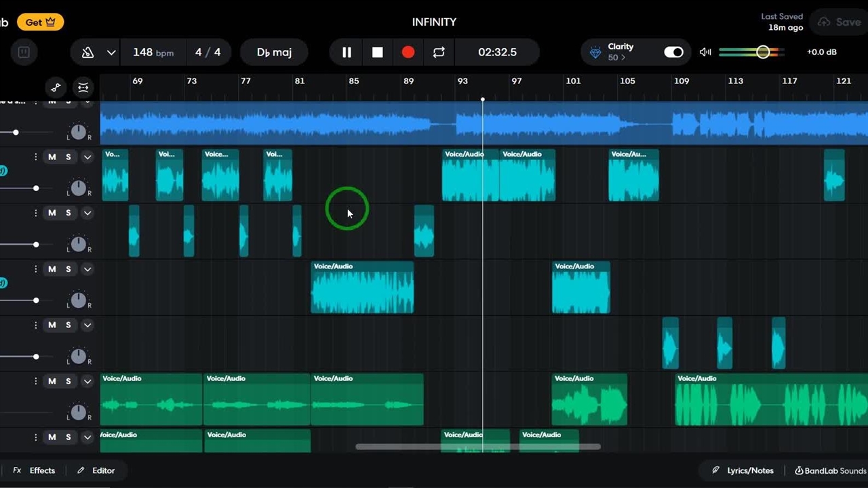
Task: Open the metronome options dropdown arrow
Action: click(x=111, y=52)
